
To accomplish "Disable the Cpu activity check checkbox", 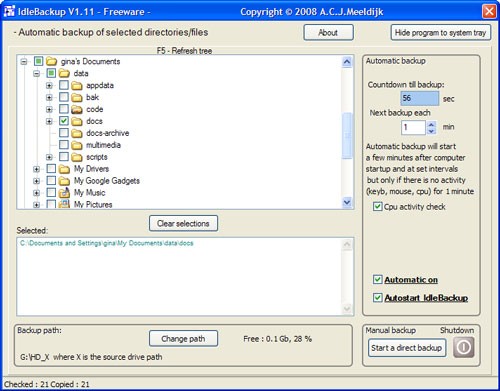I will [377, 207].
